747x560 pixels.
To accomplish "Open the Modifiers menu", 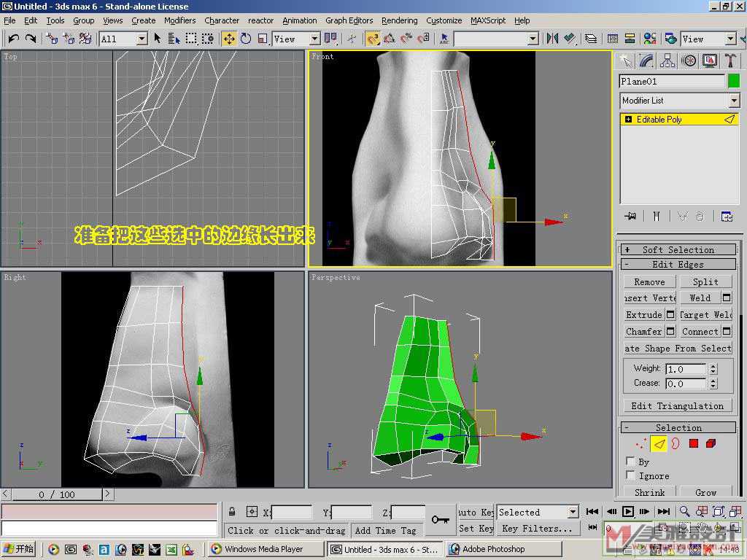I will click(179, 20).
